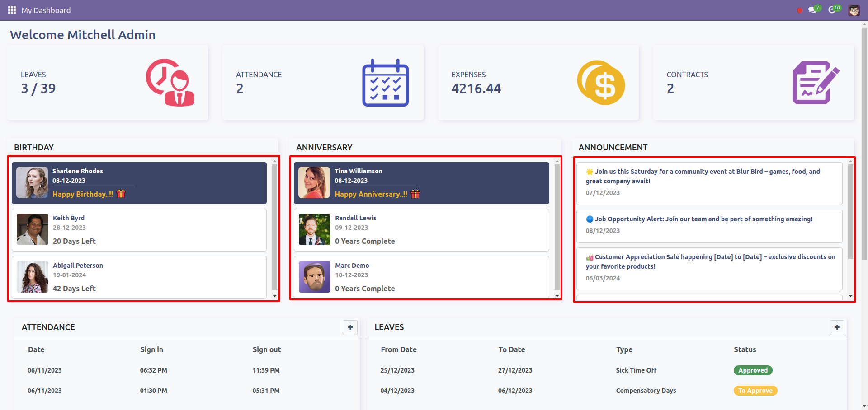Select Tina Williamson anniversary name

tap(359, 171)
